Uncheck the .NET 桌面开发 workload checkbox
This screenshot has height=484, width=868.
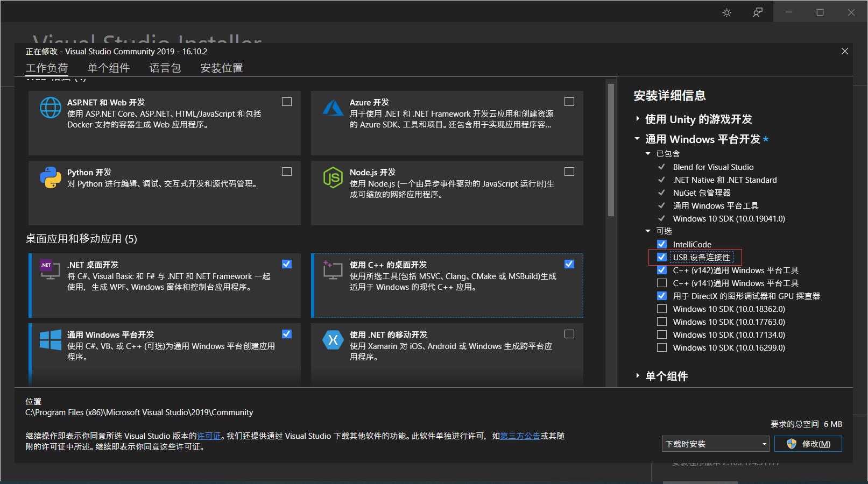coord(287,264)
